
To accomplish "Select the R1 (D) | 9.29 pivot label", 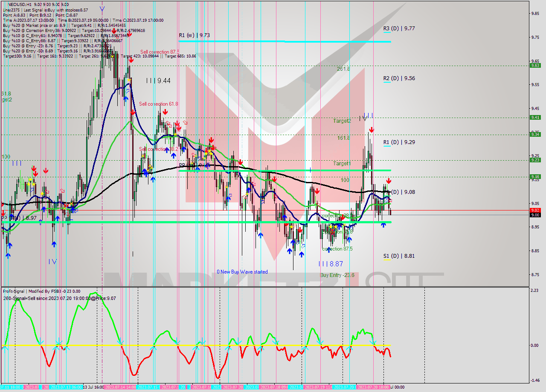I will tap(399, 142).
